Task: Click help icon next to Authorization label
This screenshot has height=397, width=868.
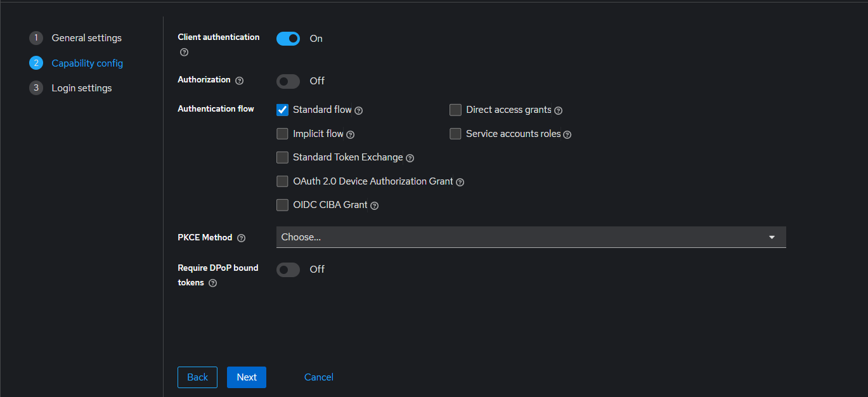Action: tap(239, 81)
